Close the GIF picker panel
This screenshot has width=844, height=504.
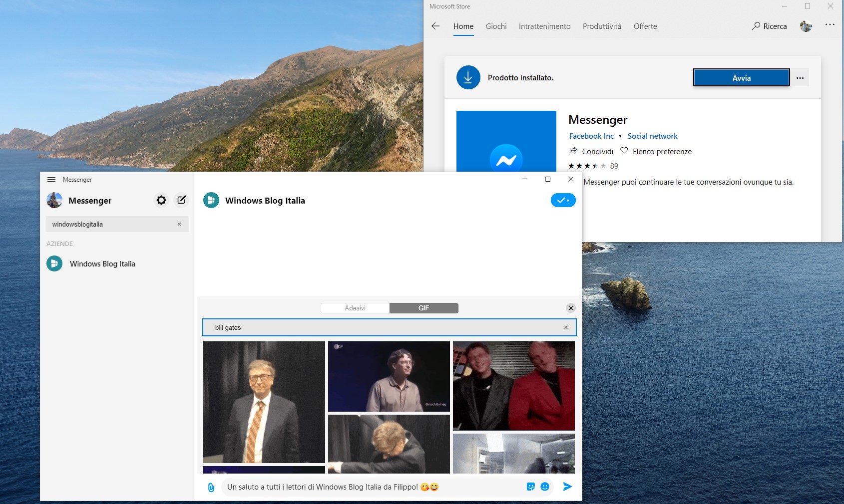pyautogui.click(x=571, y=308)
